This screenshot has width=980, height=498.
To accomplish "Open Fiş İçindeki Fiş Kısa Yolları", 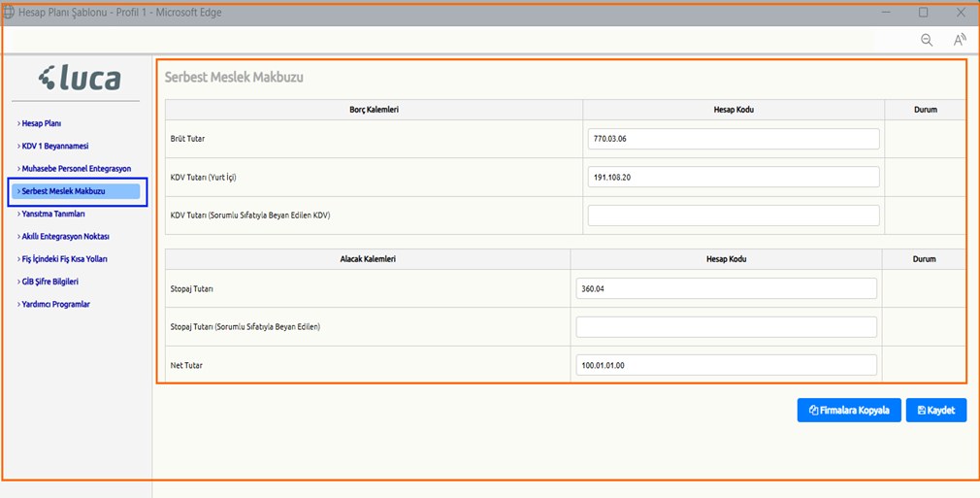I will (66, 259).
